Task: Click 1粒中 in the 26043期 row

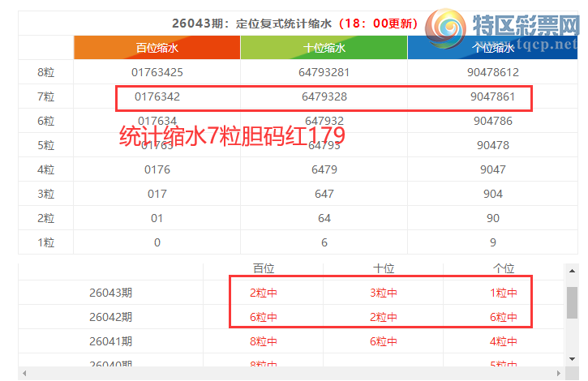Action: click(504, 293)
